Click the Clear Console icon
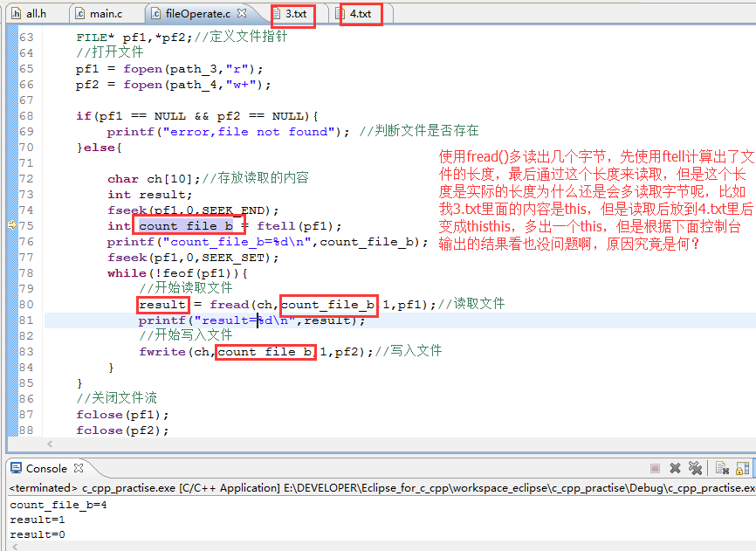756x551 pixels. coord(722,468)
